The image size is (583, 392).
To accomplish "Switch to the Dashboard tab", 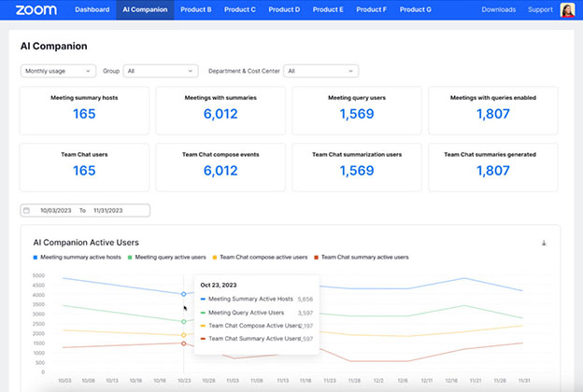I will coord(92,10).
